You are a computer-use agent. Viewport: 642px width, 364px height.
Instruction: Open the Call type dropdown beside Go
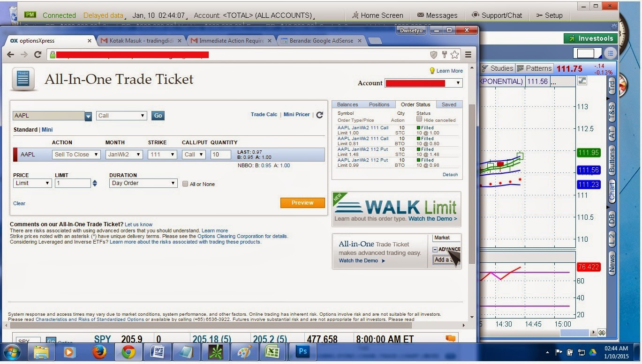click(x=121, y=116)
